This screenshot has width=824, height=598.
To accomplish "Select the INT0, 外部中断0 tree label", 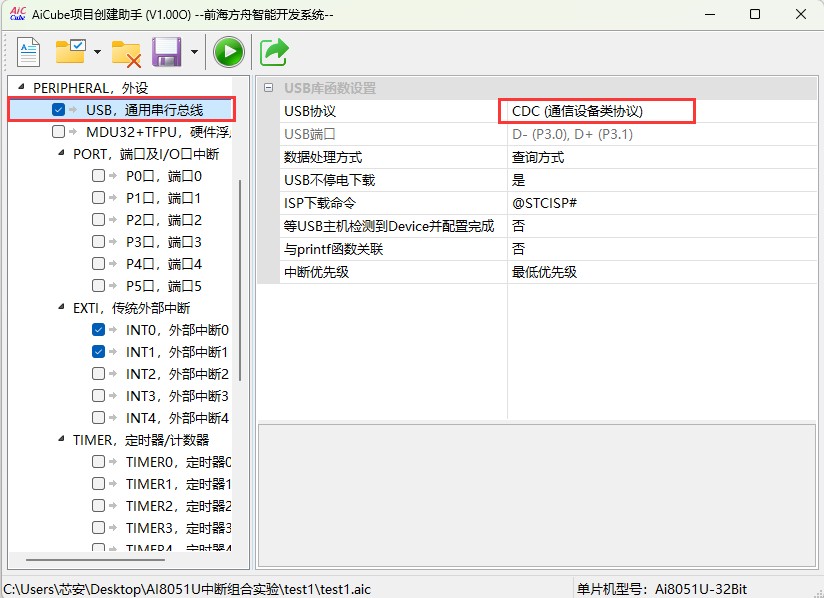I will 177,330.
